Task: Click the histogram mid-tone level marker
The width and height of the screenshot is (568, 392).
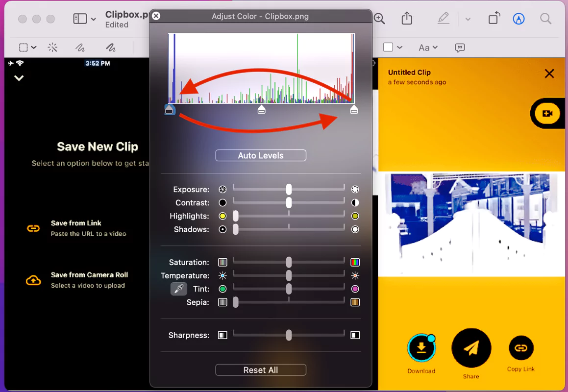Action: click(x=262, y=109)
